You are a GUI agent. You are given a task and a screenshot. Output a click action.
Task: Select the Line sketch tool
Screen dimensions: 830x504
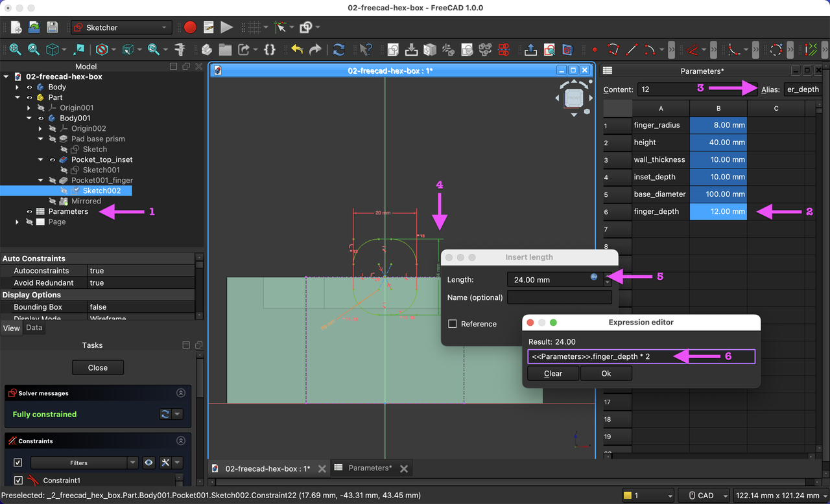pyautogui.click(x=632, y=49)
